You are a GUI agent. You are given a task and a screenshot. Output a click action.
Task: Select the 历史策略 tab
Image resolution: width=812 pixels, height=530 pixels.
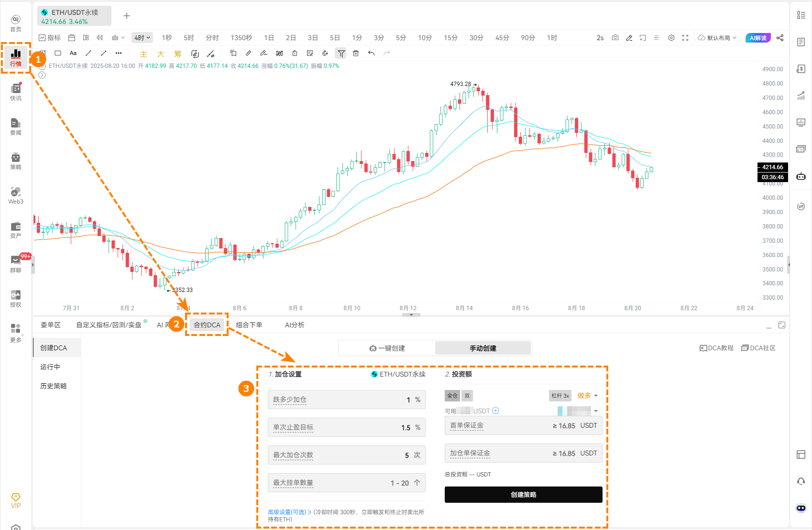click(53, 386)
